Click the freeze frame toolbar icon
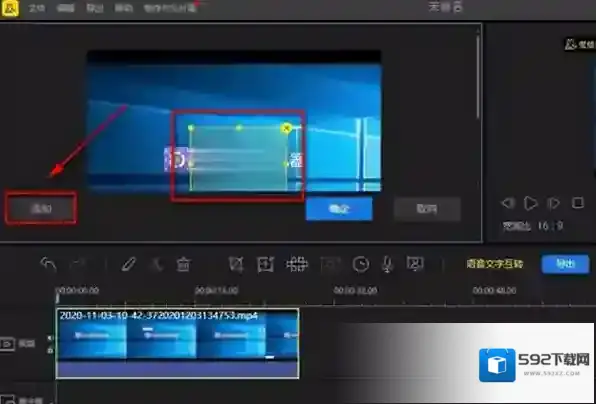The height and width of the screenshot is (404, 596). click(x=330, y=264)
